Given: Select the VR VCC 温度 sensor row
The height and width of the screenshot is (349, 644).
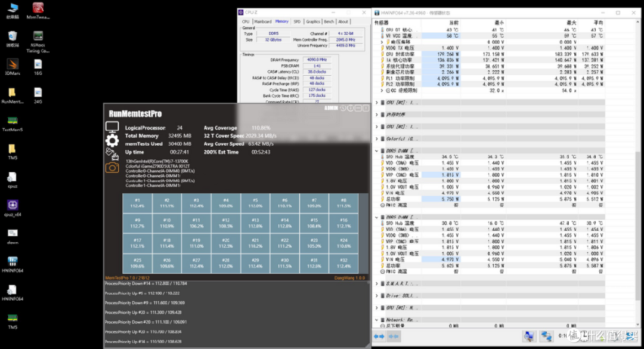Looking at the screenshot, I should [x=489, y=36].
